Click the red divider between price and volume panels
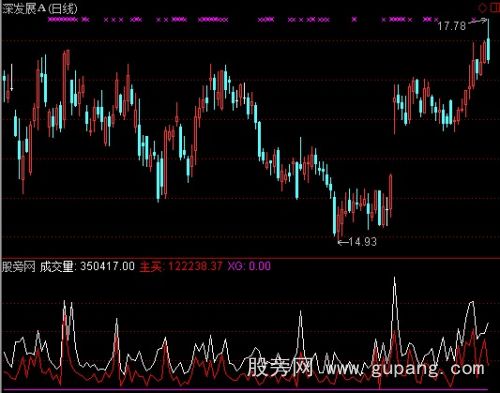The width and height of the screenshot is (500, 393). [250, 258]
